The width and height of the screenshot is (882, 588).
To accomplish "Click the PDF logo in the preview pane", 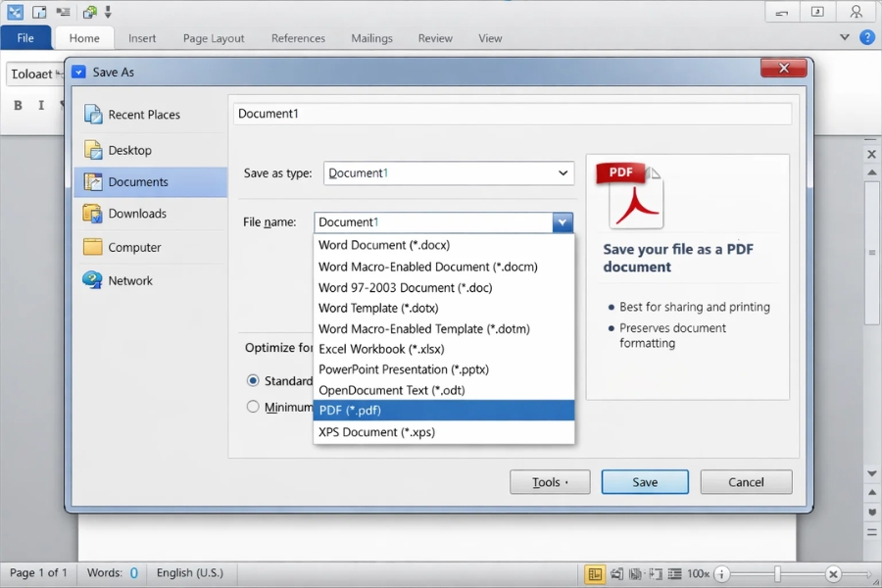I will [631, 195].
